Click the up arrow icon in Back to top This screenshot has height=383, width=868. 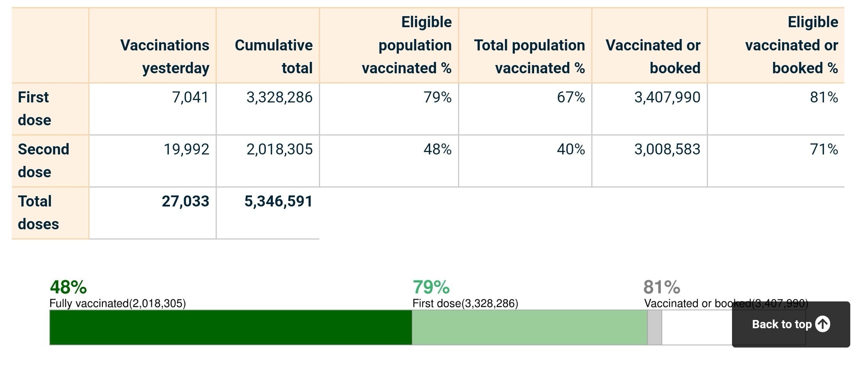click(x=822, y=324)
